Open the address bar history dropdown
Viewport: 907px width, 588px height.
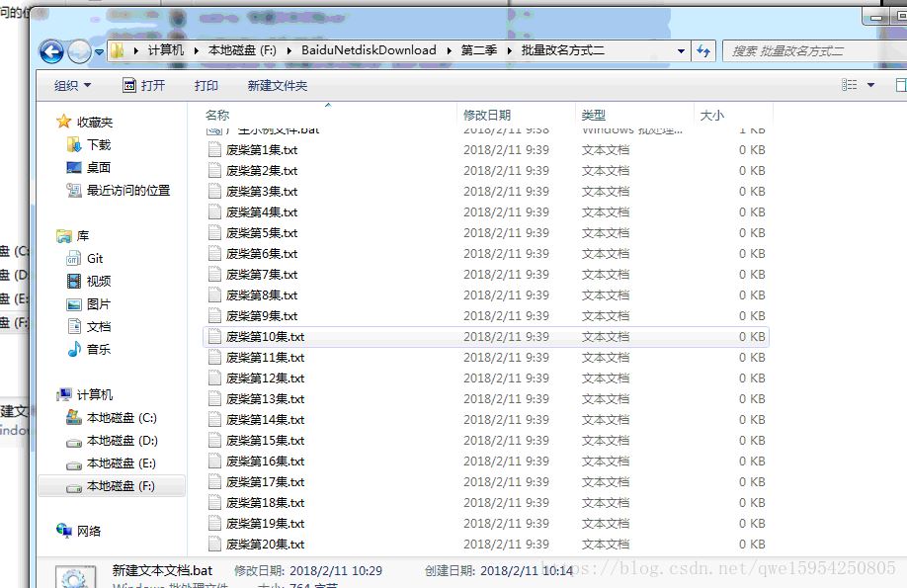click(x=681, y=51)
